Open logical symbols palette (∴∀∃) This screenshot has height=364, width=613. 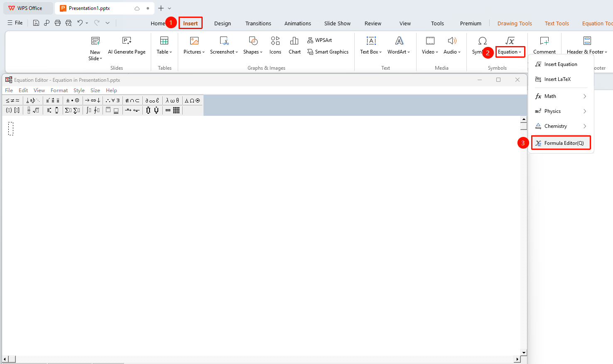tap(113, 100)
